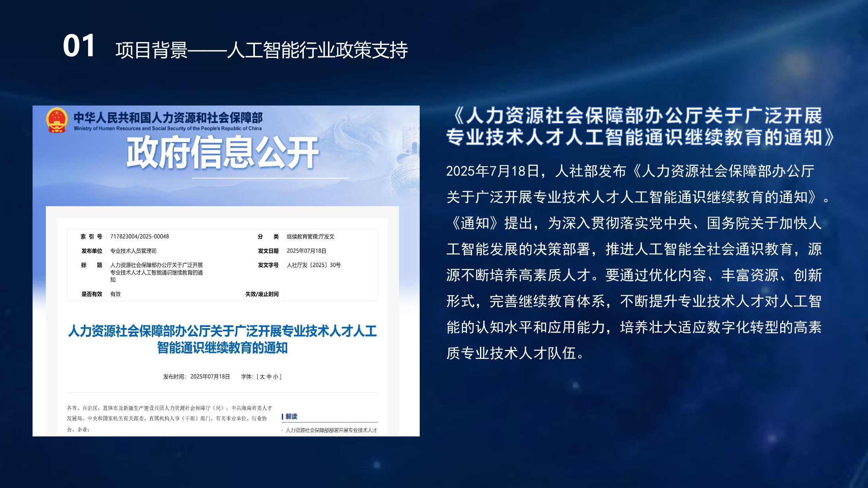
Task: Click the slide number 01
Action: (x=79, y=46)
